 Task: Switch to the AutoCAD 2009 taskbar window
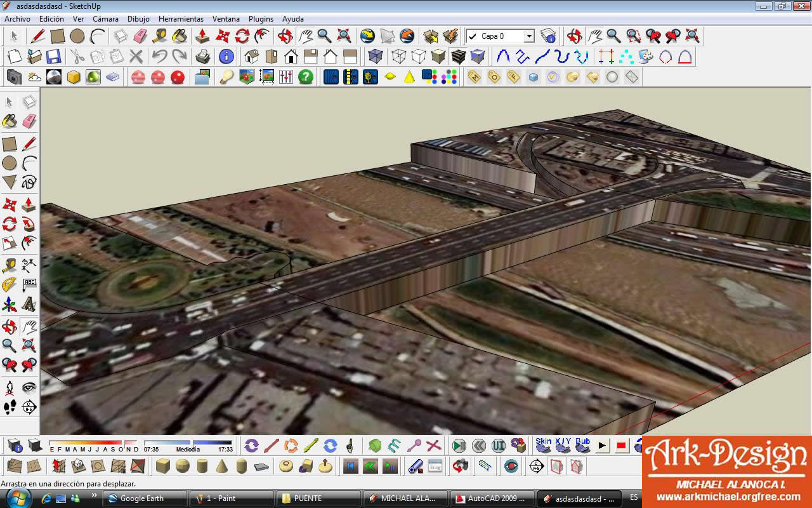[x=491, y=498]
